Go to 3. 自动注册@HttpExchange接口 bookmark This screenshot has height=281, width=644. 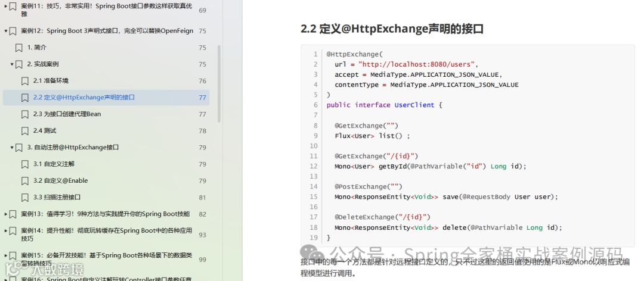[x=73, y=147]
